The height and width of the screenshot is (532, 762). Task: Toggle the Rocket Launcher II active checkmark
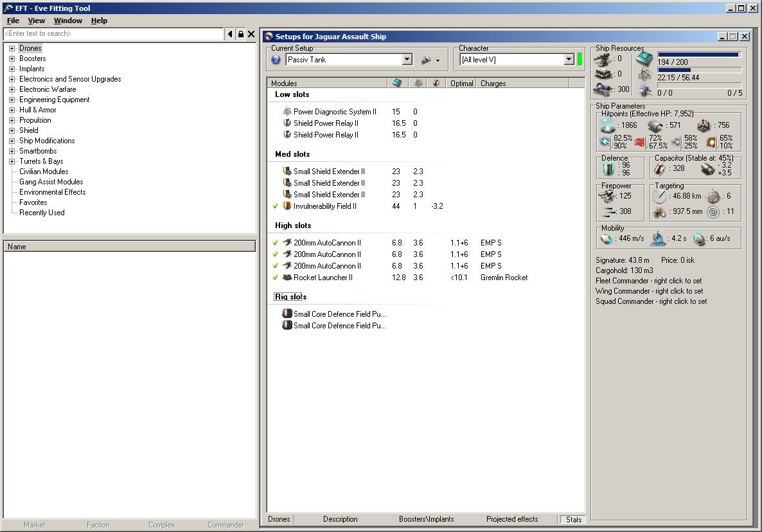(275, 278)
